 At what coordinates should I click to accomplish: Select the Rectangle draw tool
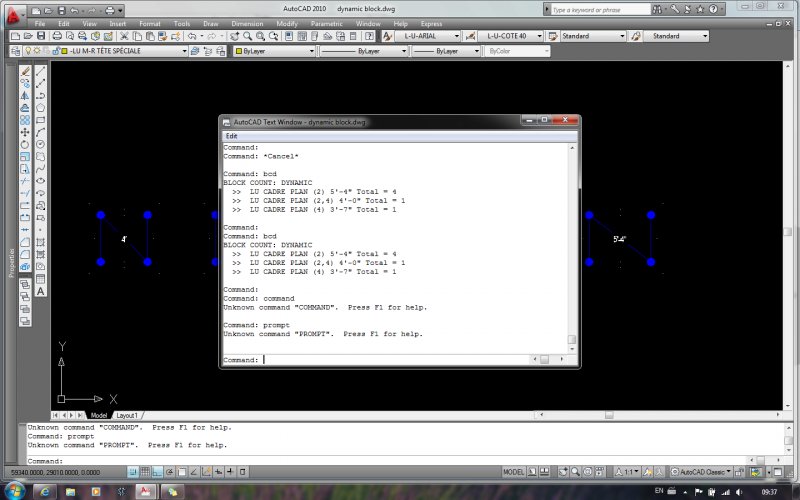[41, 120]
